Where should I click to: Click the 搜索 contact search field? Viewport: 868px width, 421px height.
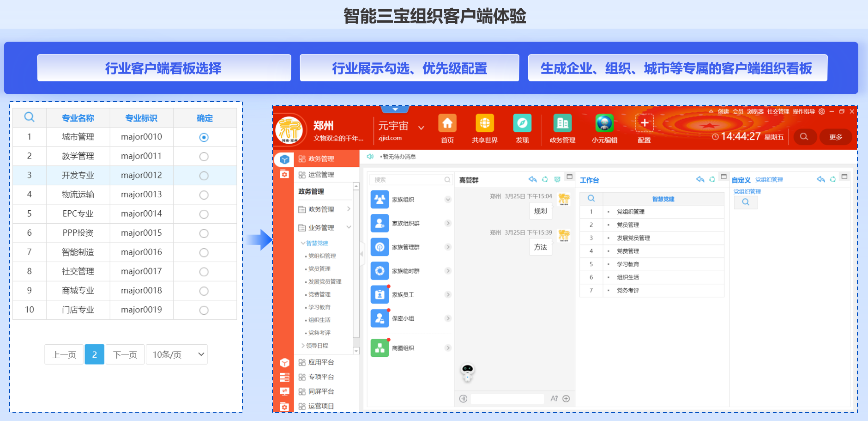[408, 180]
